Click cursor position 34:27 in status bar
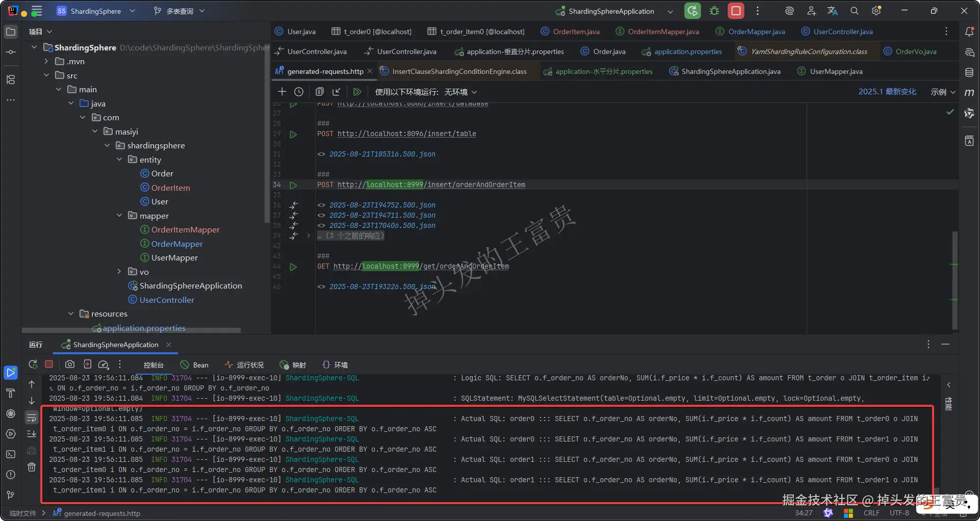980x521 pixels. (x=804, y=513)
